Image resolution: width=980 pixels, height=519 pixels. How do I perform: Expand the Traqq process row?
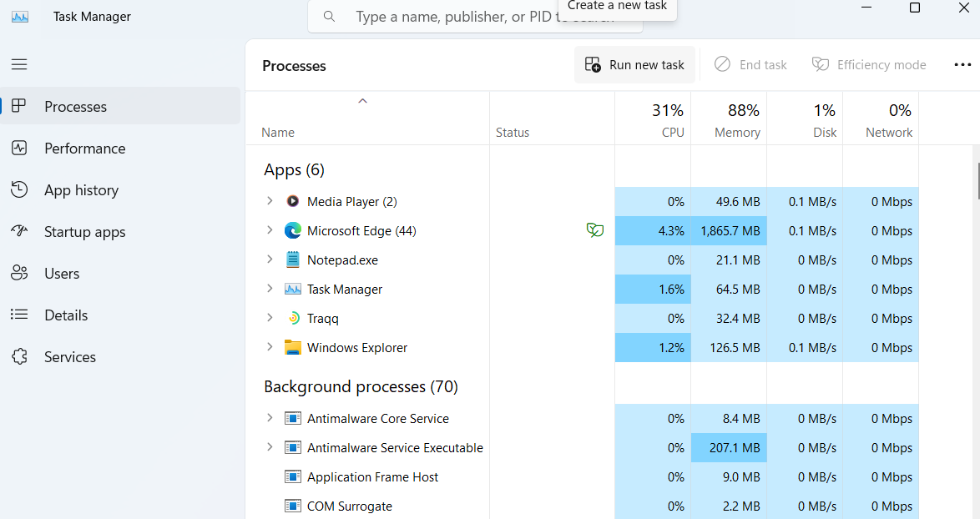270,318
